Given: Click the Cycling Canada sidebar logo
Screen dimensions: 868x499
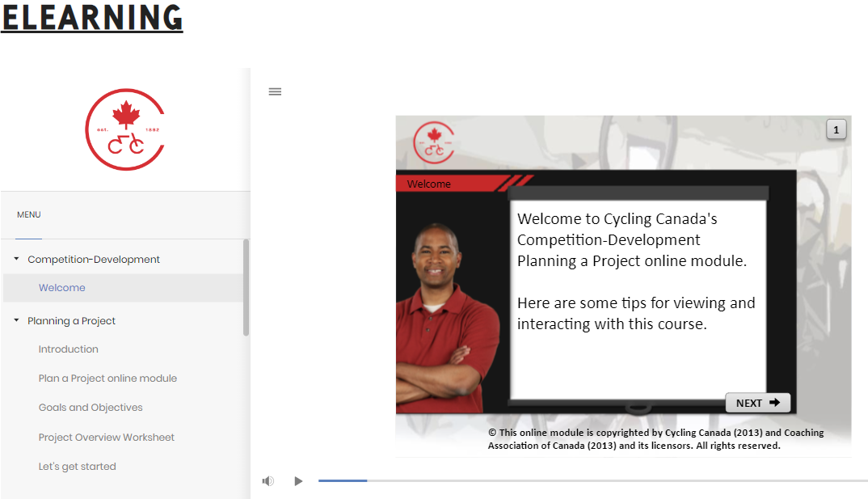Looking at the screenshot, I should coord(125,129).
